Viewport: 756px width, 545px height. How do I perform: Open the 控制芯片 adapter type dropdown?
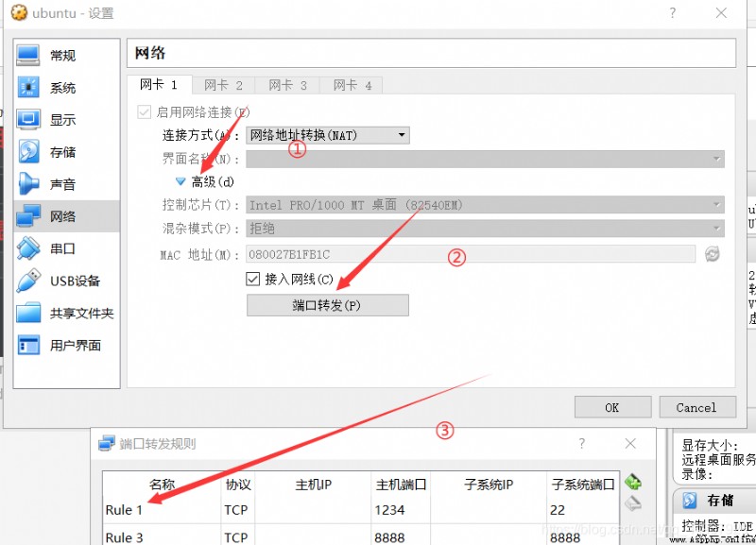point(485,205)
